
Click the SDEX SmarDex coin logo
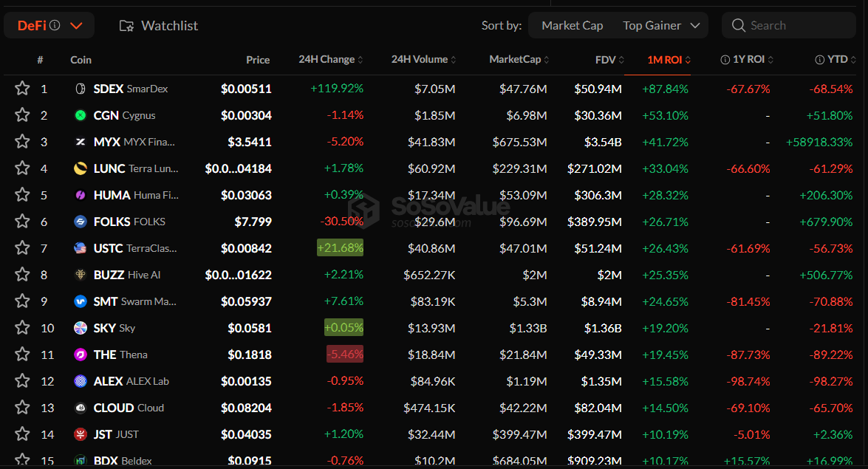click(81, 89)
